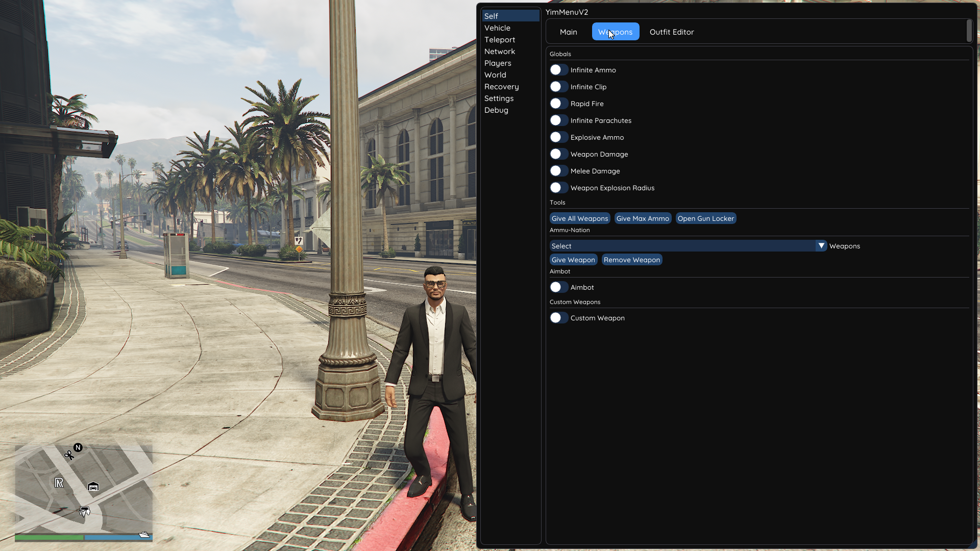
Task: Click Open Gun Locker button
Action: tap(705, 218)
